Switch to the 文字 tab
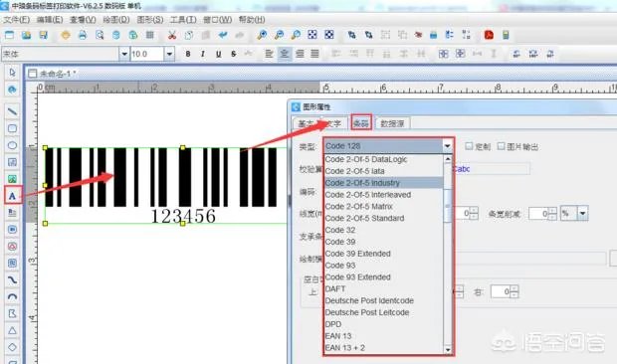The image size is (617, 364). coord(334,124)
